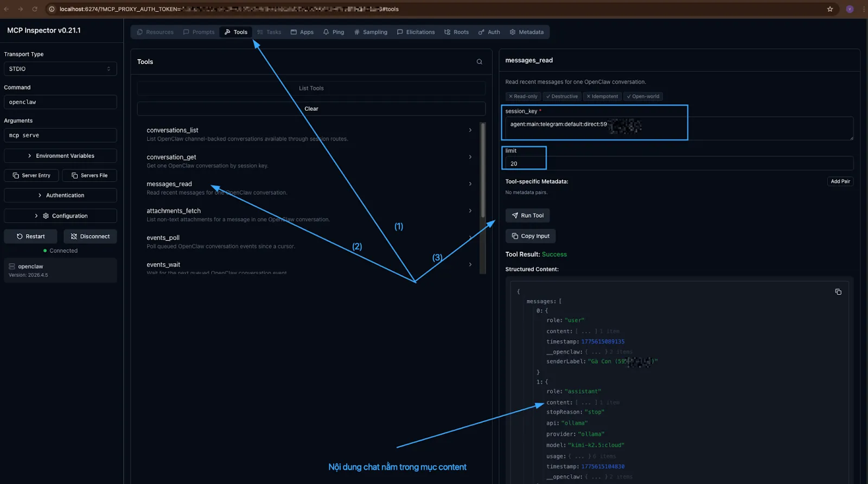Switch to the Resources tab
Image resolution: width=868 pixels, height=484 pixels.
(155, 32)
